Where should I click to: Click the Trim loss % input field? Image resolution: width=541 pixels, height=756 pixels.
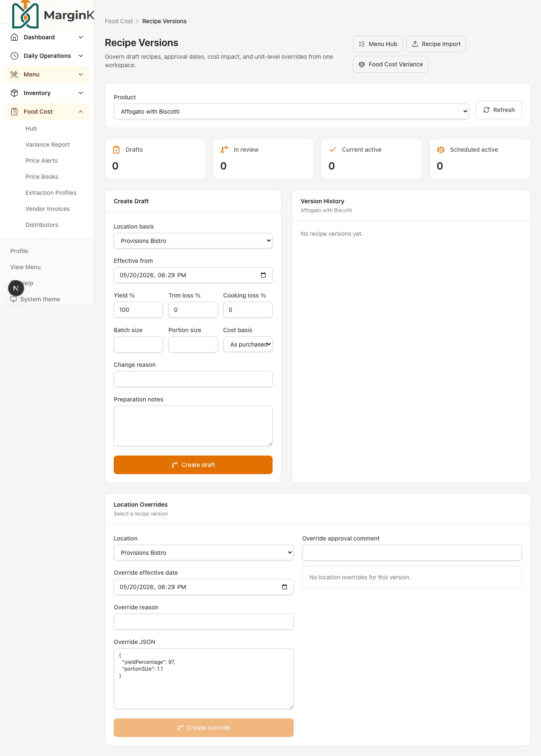pos(193,310)
